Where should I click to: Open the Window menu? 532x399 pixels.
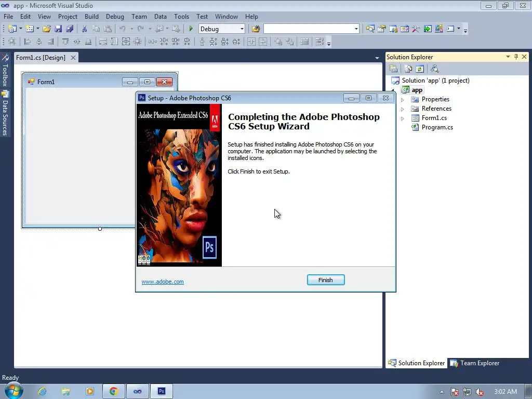click(x=227, y=16)
